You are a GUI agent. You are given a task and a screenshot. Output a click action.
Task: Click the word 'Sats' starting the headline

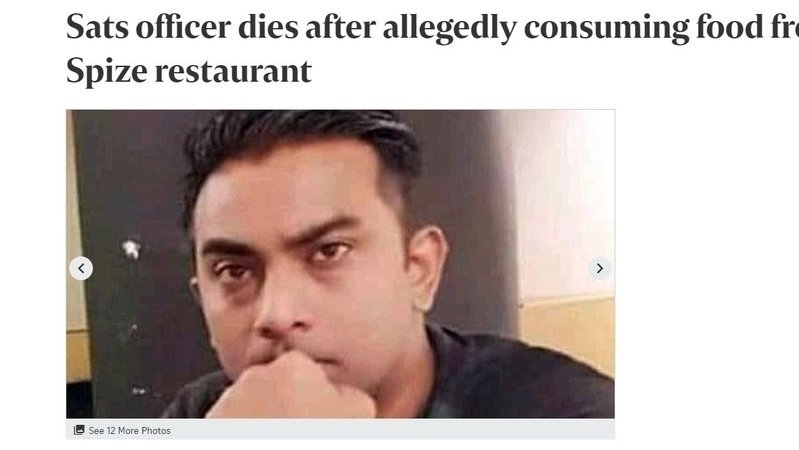pos(97,27)
